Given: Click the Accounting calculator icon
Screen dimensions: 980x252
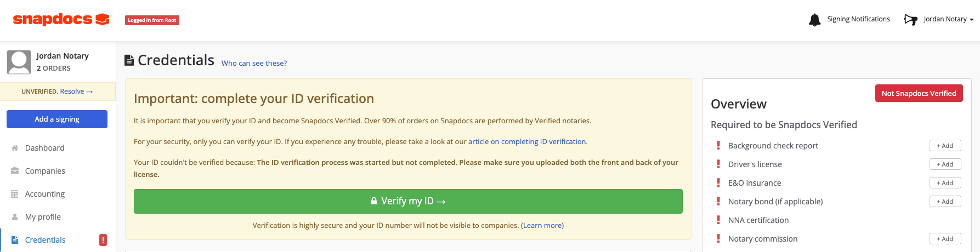Looking at the screenshot, I should pos(15,194).
